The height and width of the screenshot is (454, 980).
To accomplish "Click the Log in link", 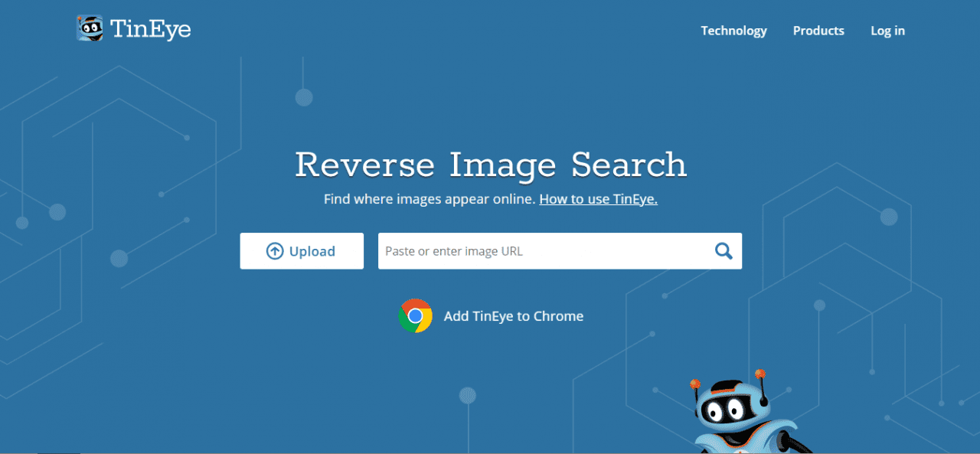I will pos(887,31).
